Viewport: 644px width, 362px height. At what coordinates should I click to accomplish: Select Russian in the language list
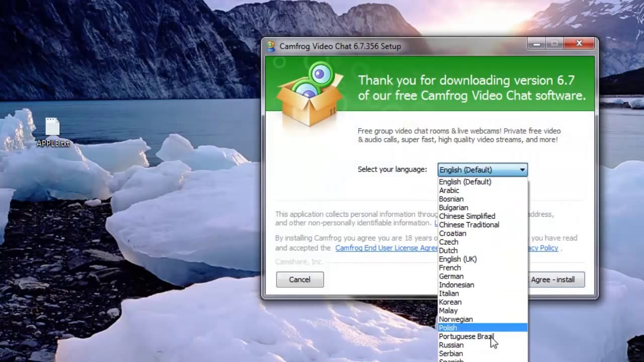tap(483, 344)
